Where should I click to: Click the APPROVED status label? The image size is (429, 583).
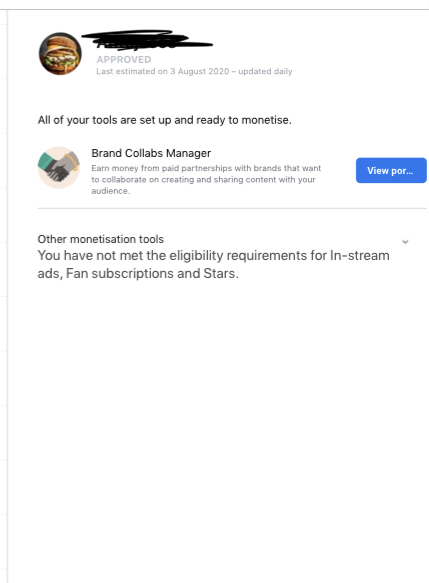(124, 59)
